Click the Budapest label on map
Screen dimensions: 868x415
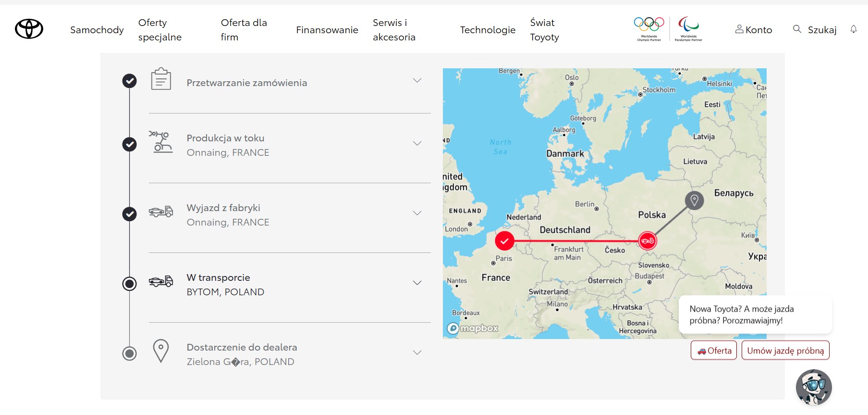click(x=649, y=276)
